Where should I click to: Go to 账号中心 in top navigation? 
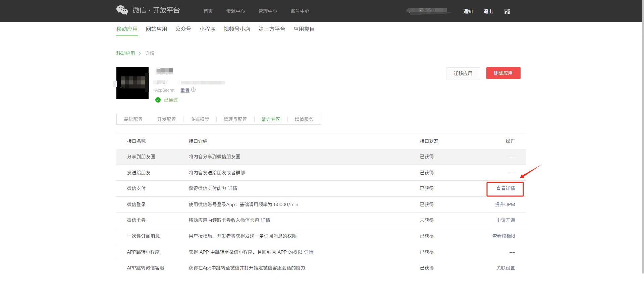[300, 11]
